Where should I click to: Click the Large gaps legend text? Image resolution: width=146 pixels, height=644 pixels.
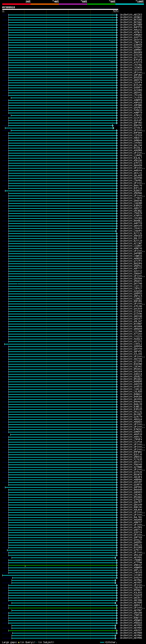(x=28, y=642)
